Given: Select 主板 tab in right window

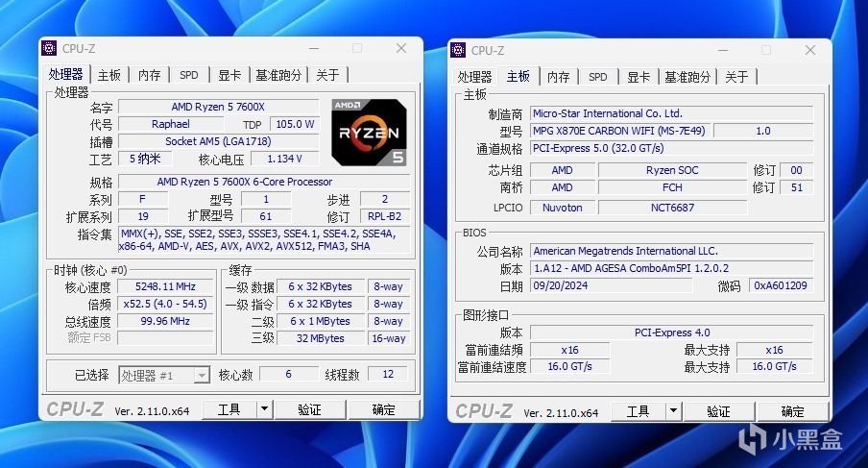Looking at the screenshot, I should [x=518, y=76].
